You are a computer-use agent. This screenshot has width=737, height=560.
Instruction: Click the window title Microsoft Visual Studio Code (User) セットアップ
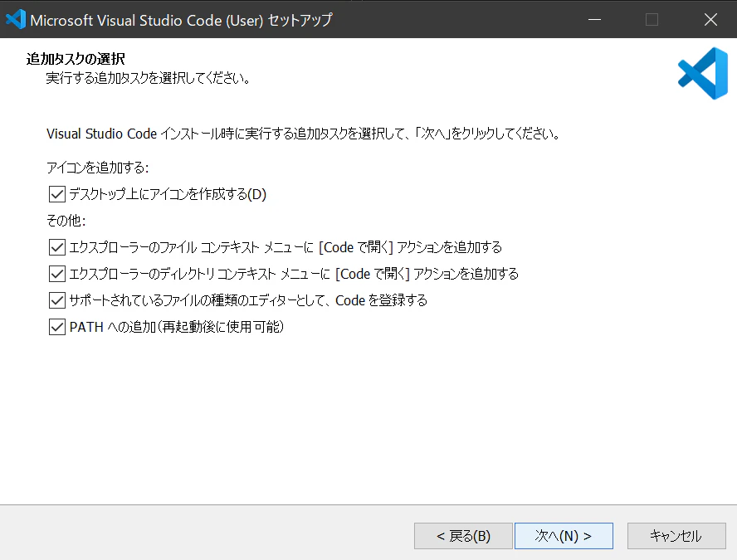[x=182, y=20]
